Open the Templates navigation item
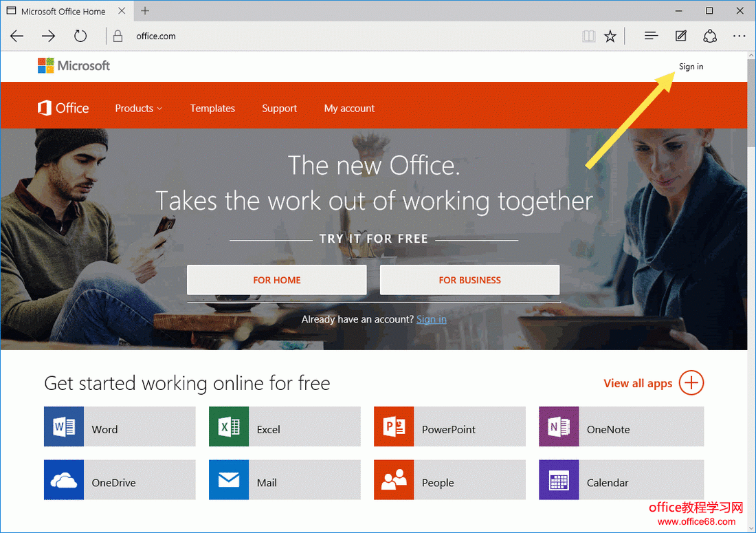The height and width of the screenshot is (533, 756). (x=212, y=108)
